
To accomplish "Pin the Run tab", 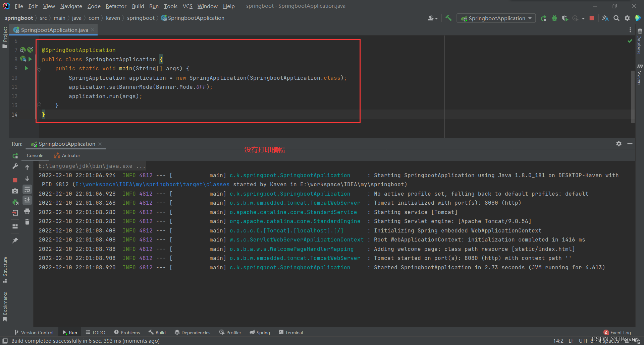I will click(15, 240).
